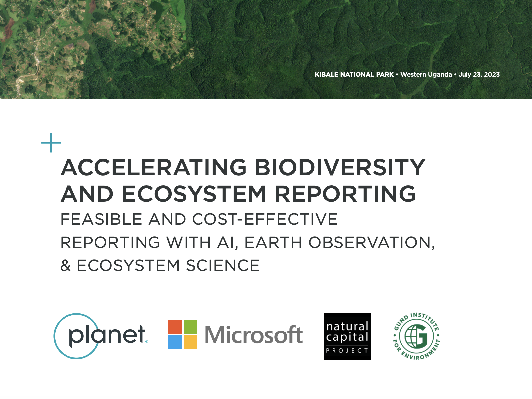
Task: Click the "ACCELERATING BIODIVERSITY" title line
Action: (243, 167)
